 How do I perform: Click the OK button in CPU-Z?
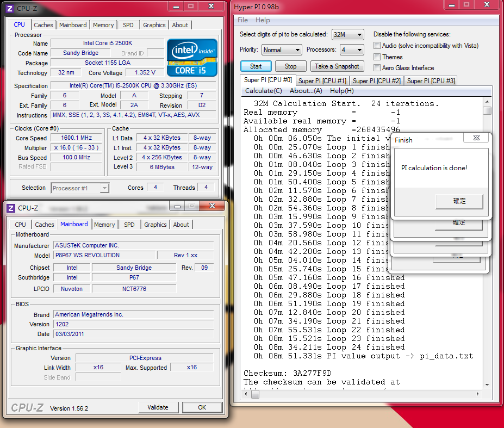click(x=202, y=407)
